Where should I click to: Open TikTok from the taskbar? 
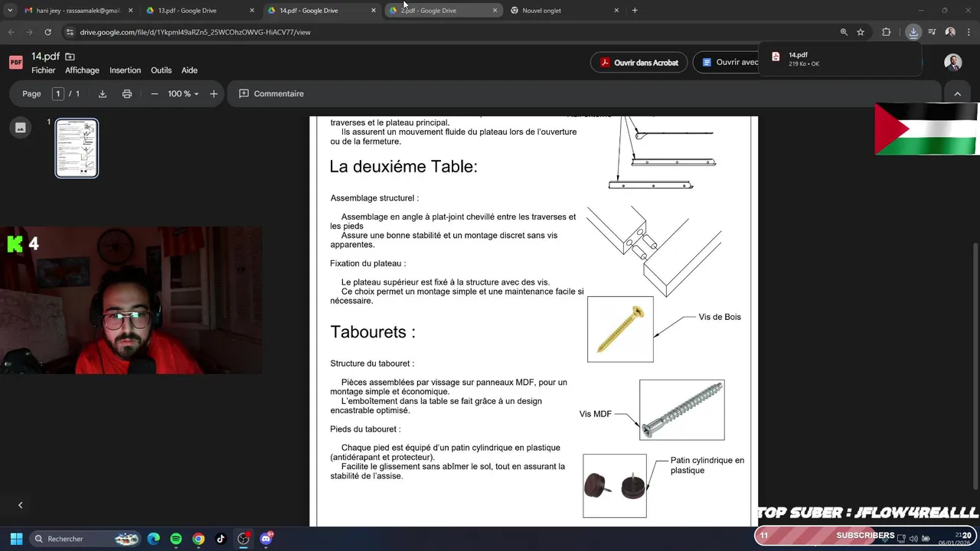click(220, 539)
